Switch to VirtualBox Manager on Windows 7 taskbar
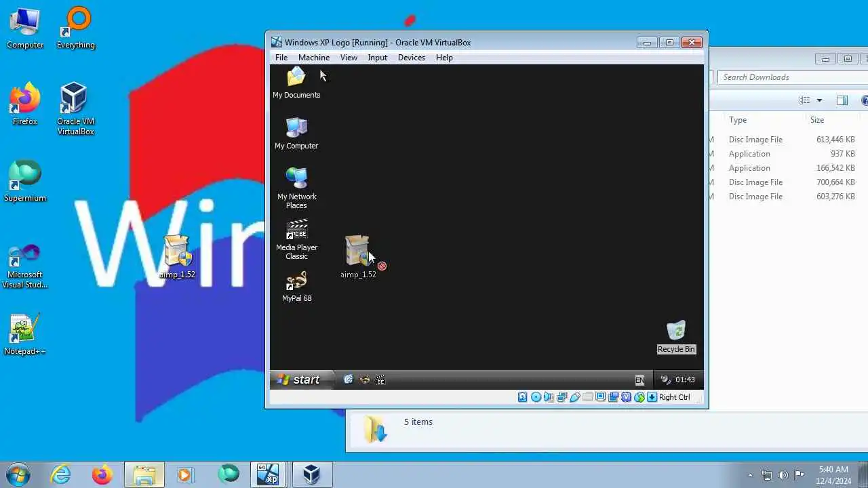This screenshot has width=868, height=488. (311, 474)
